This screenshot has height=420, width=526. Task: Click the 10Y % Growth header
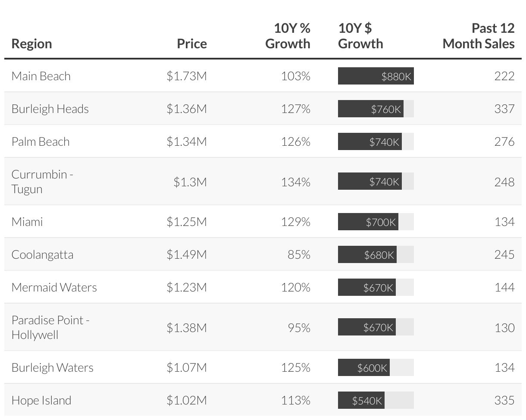(288, 36)
